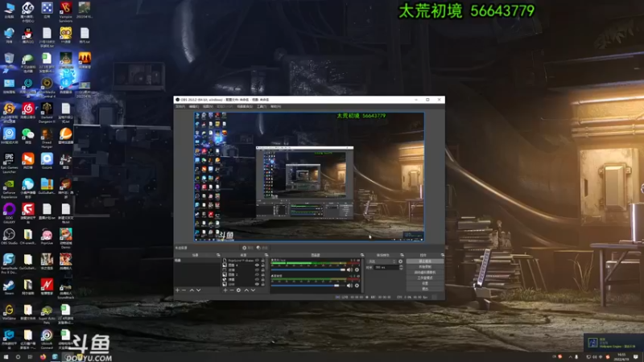This screenshot has height=362, width=644.
Task: Open the Vampire Survivors desktop shortcut
Action: (66, 11)
